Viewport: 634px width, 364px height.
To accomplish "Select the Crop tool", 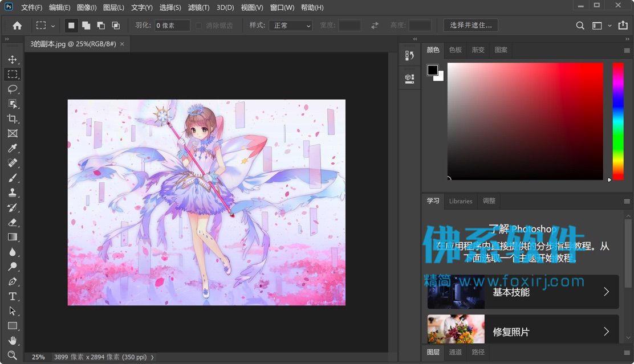I will tap(13, 119).
